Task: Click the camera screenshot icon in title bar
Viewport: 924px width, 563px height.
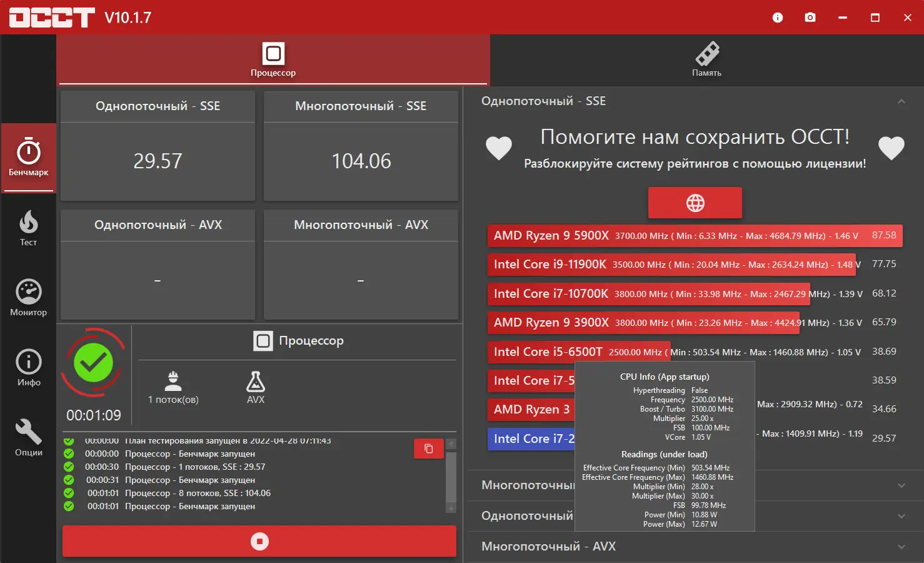Action: coord(810,18)
